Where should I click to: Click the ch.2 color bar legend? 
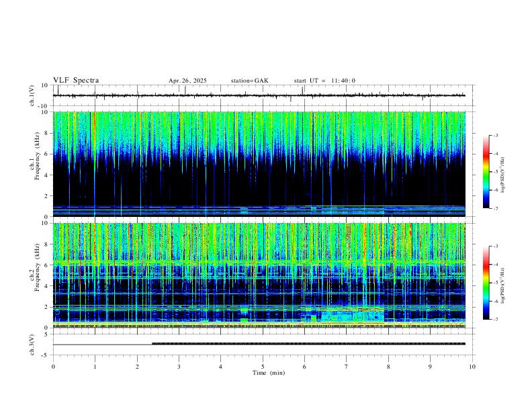click(x=486, y=283)
